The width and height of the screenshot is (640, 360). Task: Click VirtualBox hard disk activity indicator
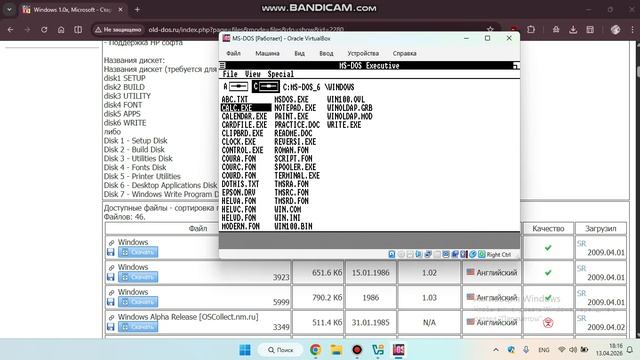click(x=392, y=254)
